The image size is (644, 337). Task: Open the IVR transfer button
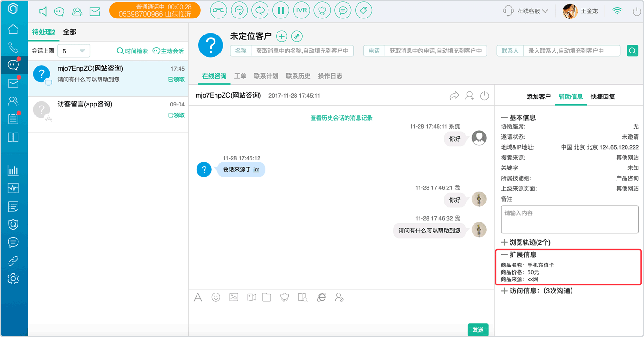pos(302,10)
